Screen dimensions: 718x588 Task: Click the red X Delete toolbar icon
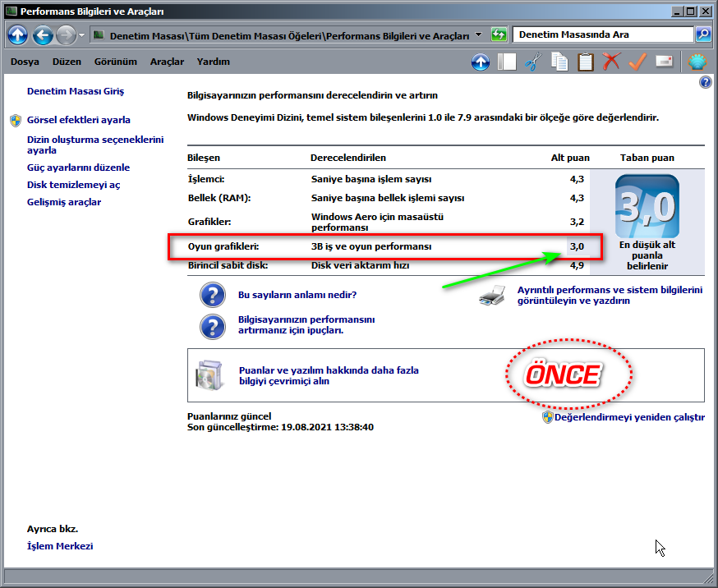[x=611, y=62]
